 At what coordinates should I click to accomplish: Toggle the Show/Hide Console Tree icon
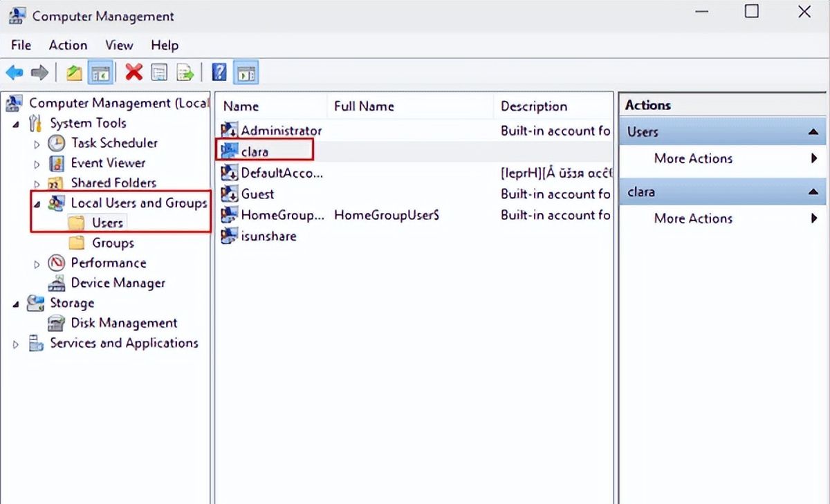pos(101,72)
